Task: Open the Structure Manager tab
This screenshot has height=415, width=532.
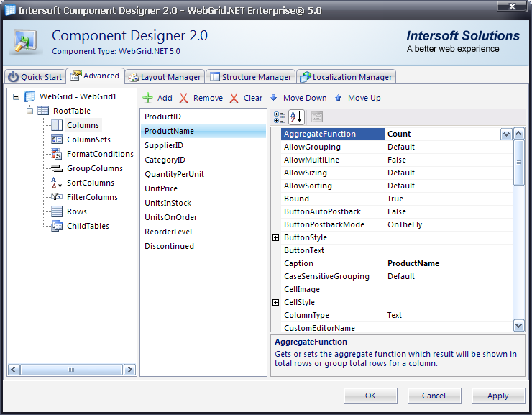Action: 251,77
